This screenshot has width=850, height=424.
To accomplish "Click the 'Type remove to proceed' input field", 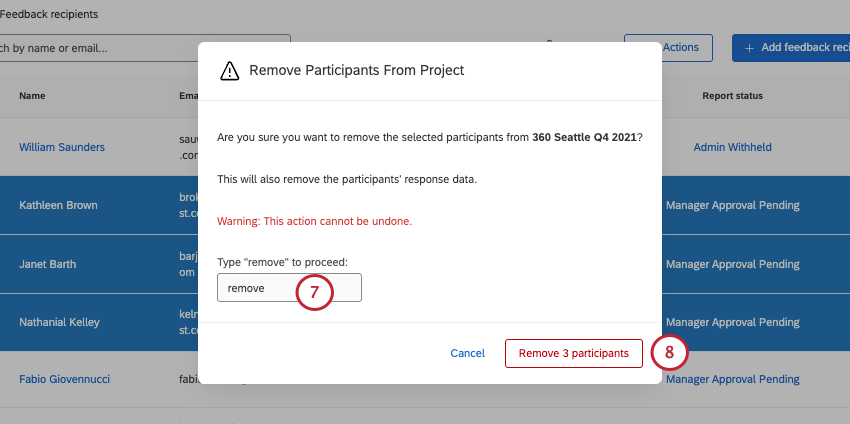I will tap(289, 287).
